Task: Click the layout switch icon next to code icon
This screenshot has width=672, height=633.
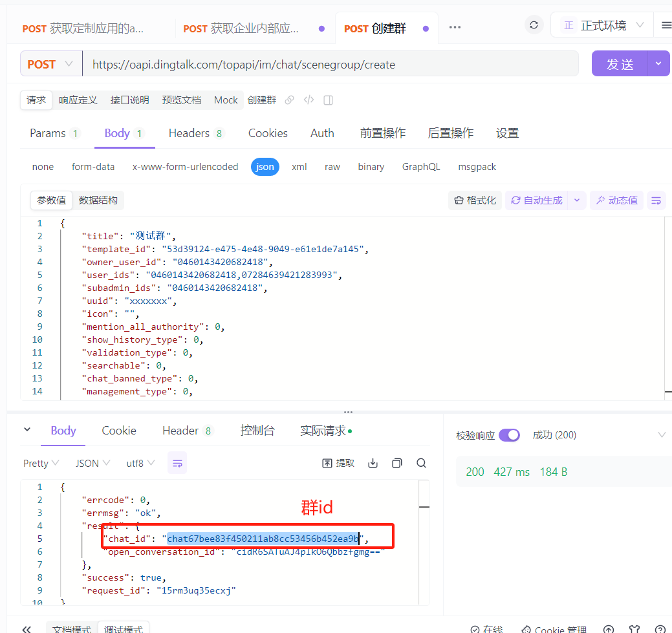Action: [x=328, y=100]
